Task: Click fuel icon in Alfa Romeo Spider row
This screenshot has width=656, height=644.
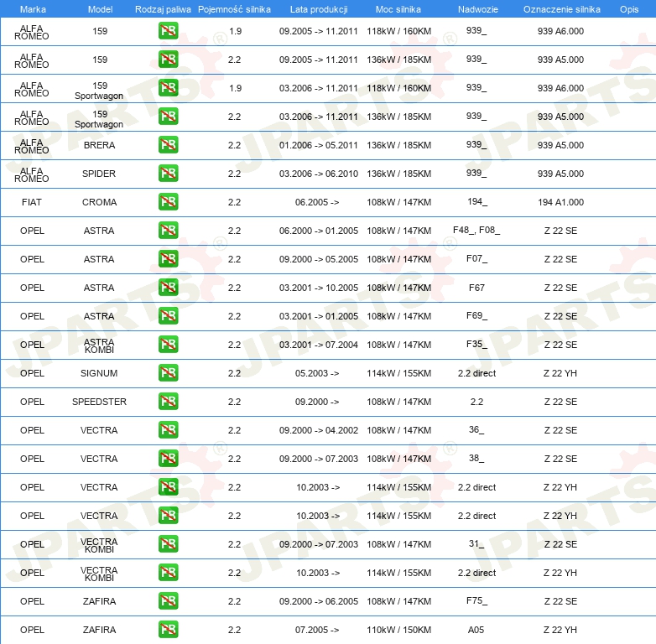Action: click(x=168, y=173)
